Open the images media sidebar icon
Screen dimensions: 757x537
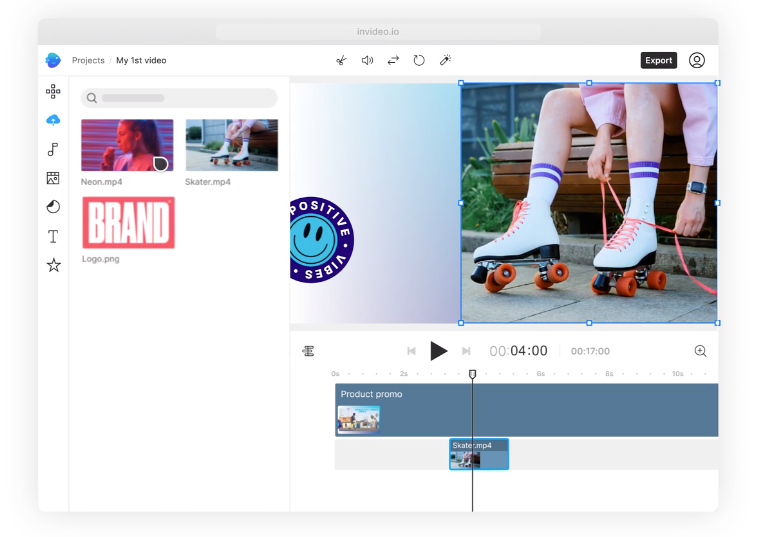(53, 178)
